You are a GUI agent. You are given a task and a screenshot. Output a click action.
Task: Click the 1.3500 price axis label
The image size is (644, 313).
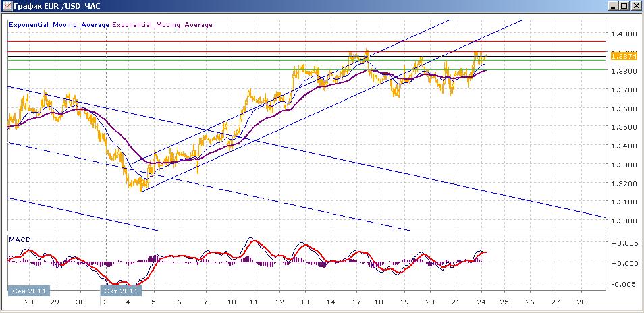pyautogui.click(x=624, y=127)
